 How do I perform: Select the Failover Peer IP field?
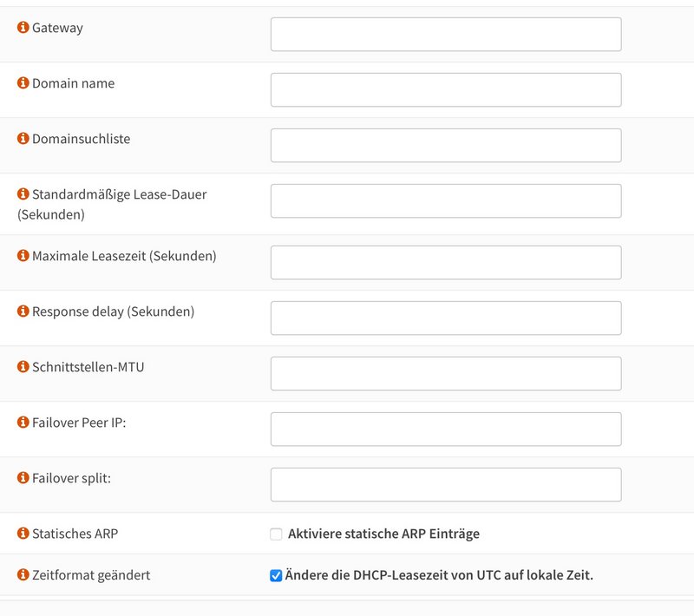pyautogui.click(x=446, y=429)
